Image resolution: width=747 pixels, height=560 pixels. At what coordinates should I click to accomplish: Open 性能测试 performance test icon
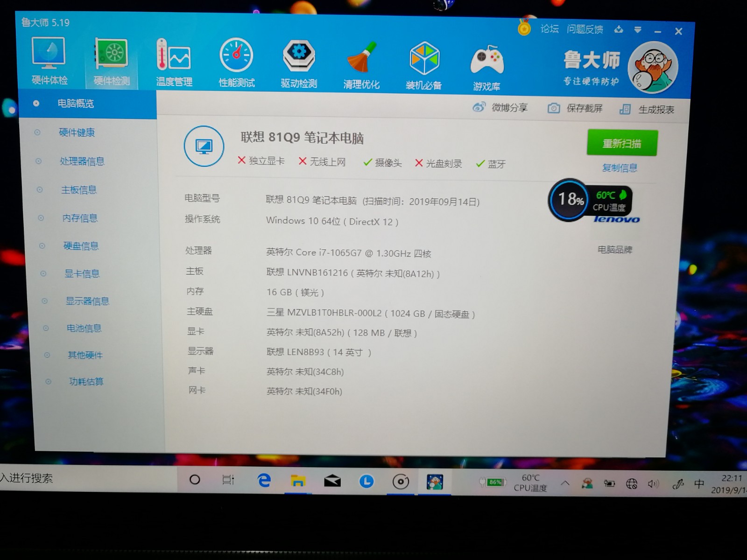tap(237, 63)
